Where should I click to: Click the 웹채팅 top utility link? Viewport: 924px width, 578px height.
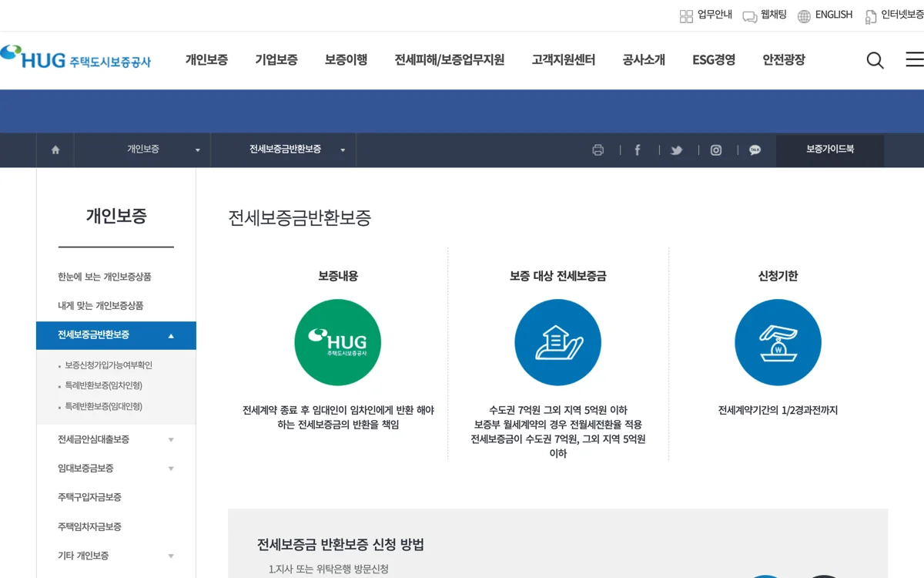[774, 15]
